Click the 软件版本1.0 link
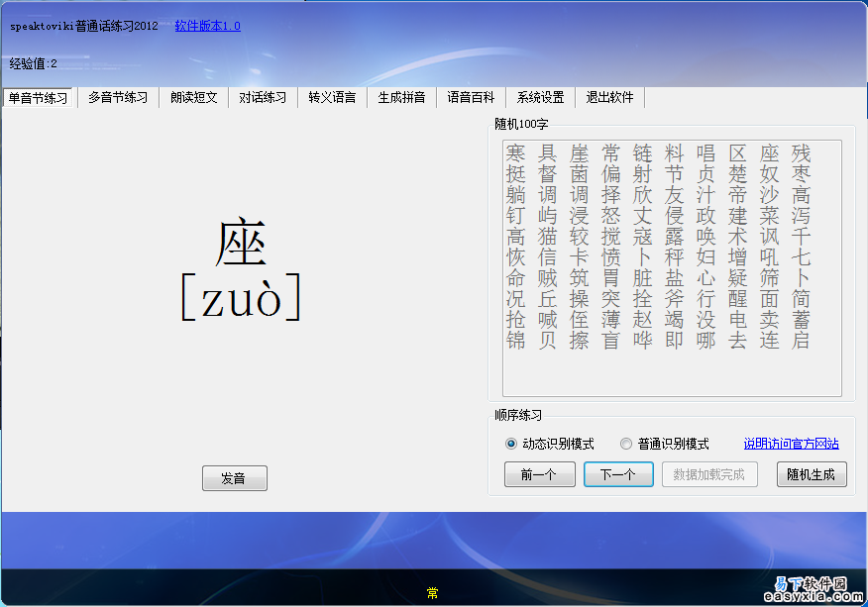 [x=207, y=26]
